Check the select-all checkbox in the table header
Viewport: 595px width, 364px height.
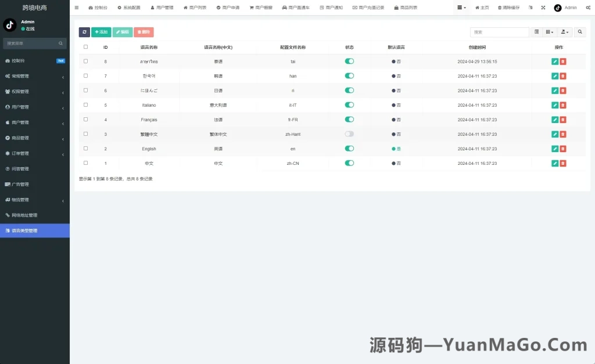coord(84,47)
